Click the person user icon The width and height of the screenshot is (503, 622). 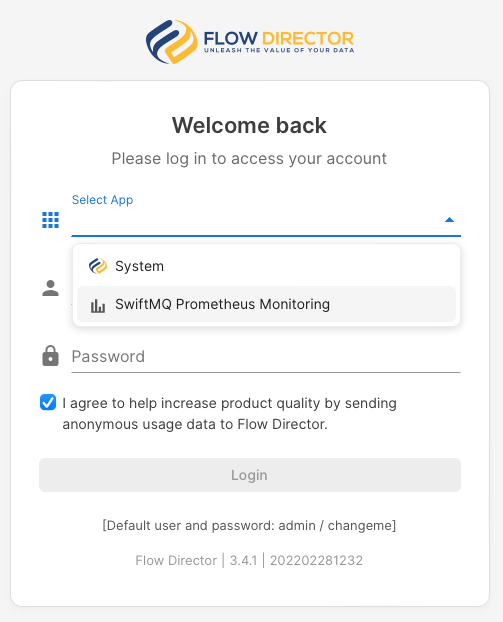[50, 288]
